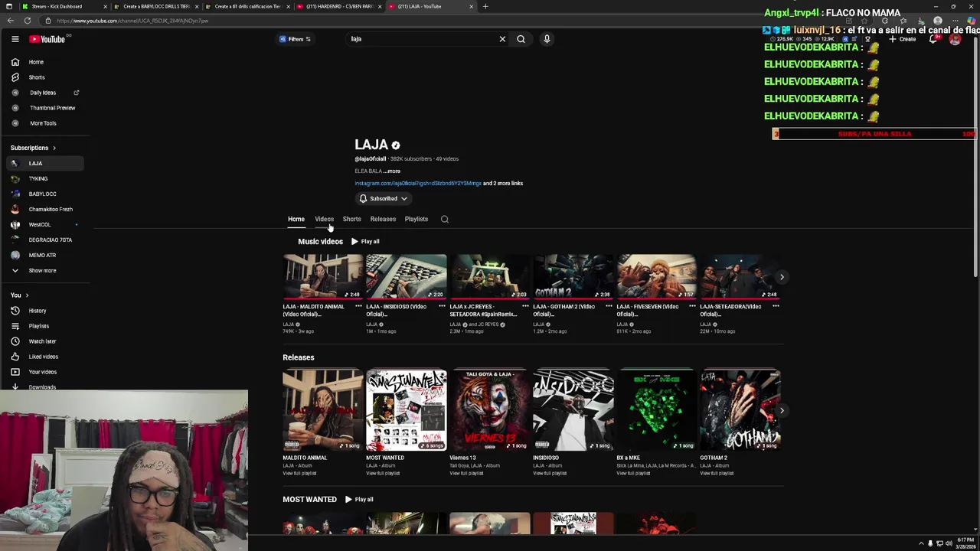Open options menu for MALDITO ANIMAL video

point(358,306)
